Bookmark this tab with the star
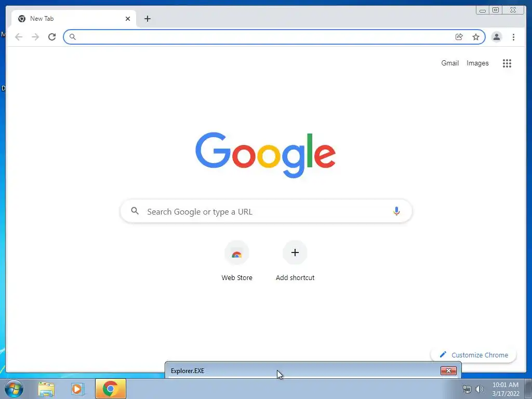Image resolution: width=532 pixels, height=399 pixels. click(476, 37)
